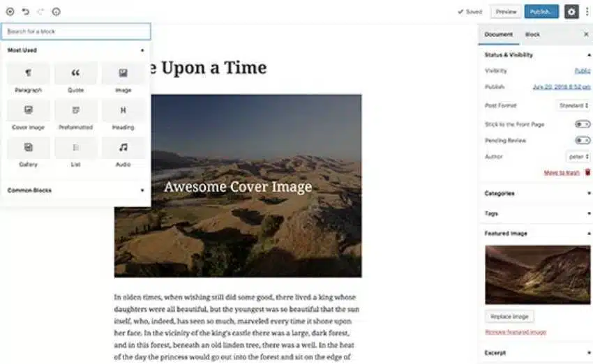Select the featured image thumbnail
593x364 pixels.
(537, 275)
